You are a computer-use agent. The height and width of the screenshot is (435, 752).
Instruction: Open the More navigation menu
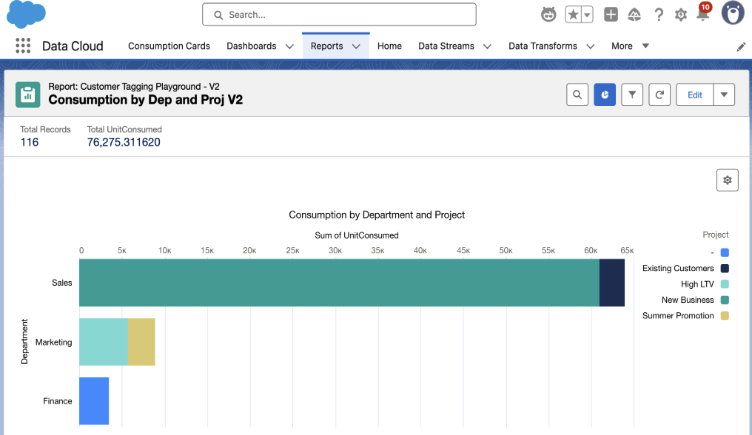(630, 46)
